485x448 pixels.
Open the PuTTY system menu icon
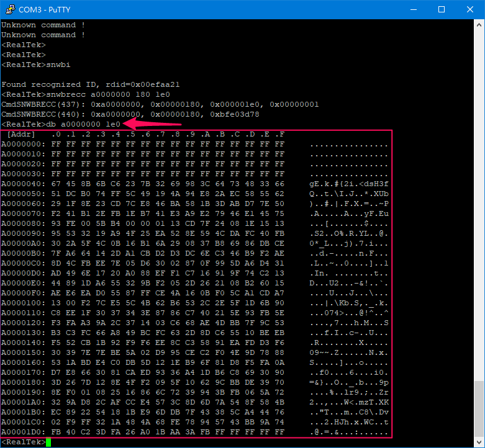tap(10, 9)
